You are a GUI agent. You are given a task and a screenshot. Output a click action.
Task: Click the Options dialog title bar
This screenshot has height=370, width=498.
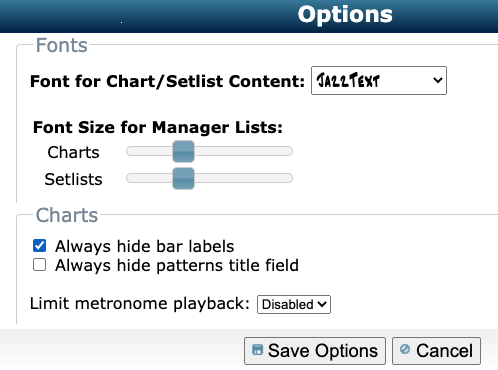[x=249, y=16]
